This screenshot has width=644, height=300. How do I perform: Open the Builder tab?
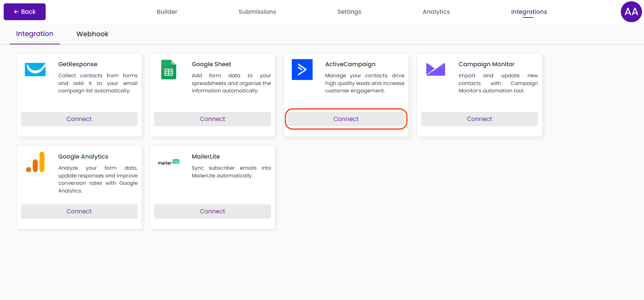coord(167,12)
